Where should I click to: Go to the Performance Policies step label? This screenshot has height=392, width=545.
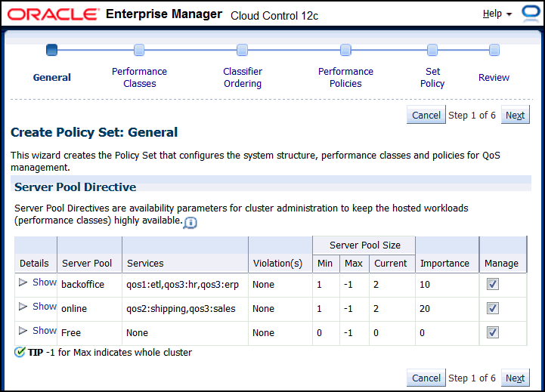(346, 78)
